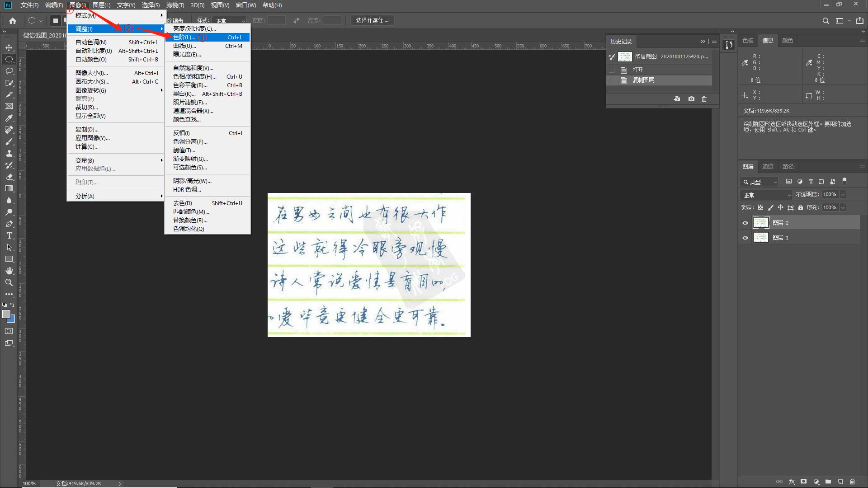Click the 选择并遮住 button
Screen dimensions: 868x488
(372, 20)
